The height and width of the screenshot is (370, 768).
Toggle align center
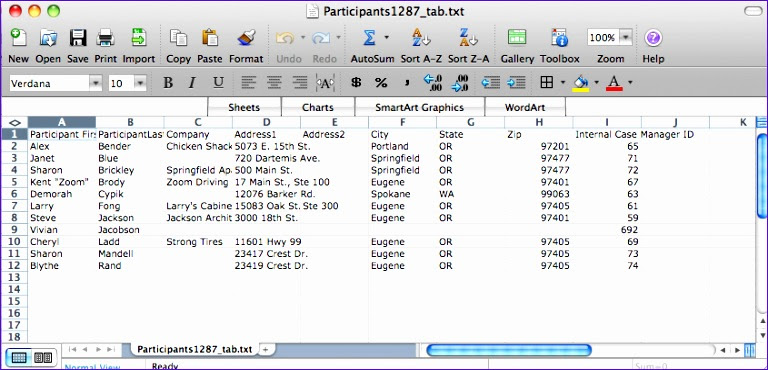[274, 83]
